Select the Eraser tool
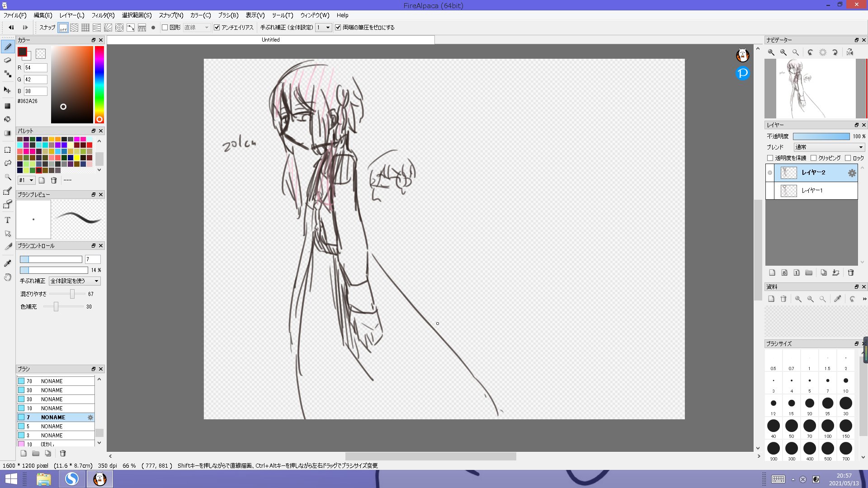868x488 pixels. click(8, 60)
